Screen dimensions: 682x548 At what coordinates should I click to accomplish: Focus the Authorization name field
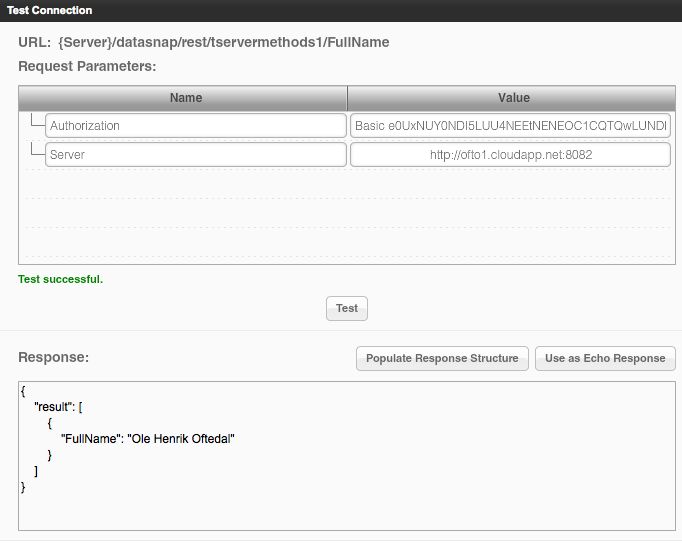pyautogui.click(x=195, y=126)
